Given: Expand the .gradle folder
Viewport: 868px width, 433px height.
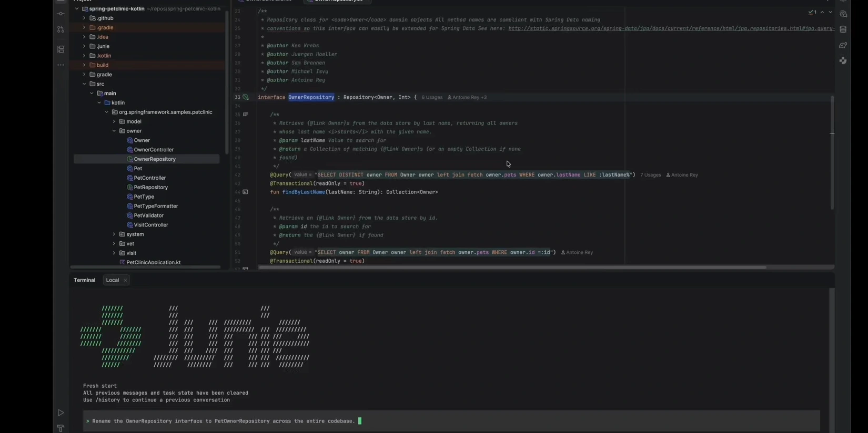Looking at the screenshot, I should [84, 27].
